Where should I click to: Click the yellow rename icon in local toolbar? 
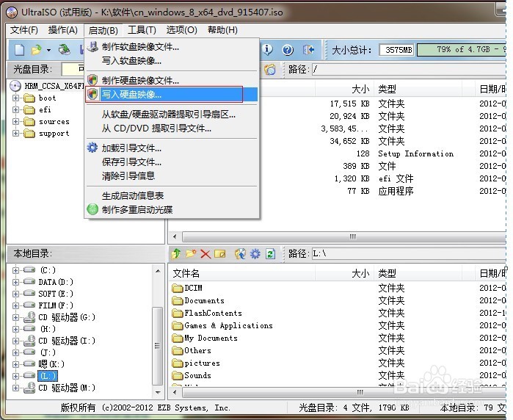[220, 254]
